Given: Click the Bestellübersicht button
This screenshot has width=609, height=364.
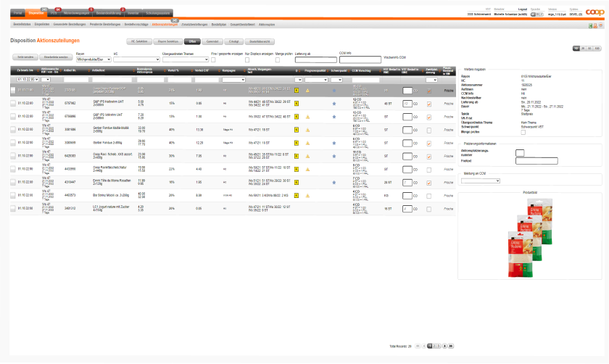Looking at the screenshot, I should click(x=260, y=41).
